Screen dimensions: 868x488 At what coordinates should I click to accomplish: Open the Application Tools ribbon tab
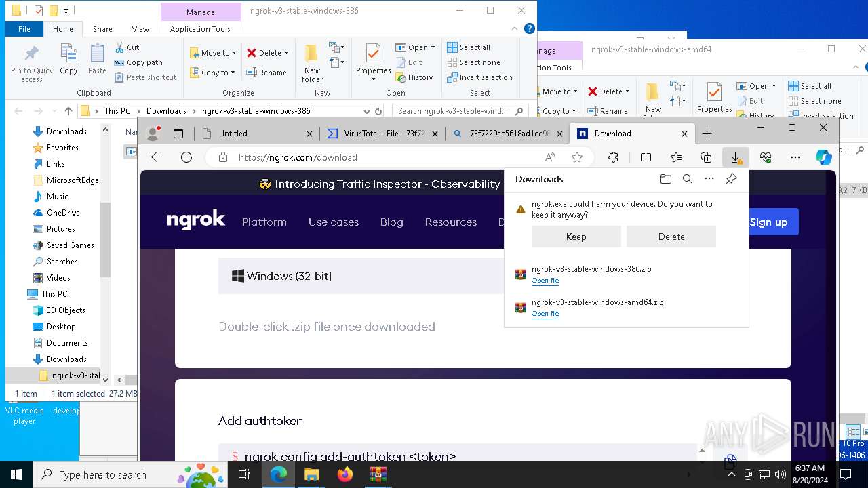pyautogui.click(x=200, y=29)
